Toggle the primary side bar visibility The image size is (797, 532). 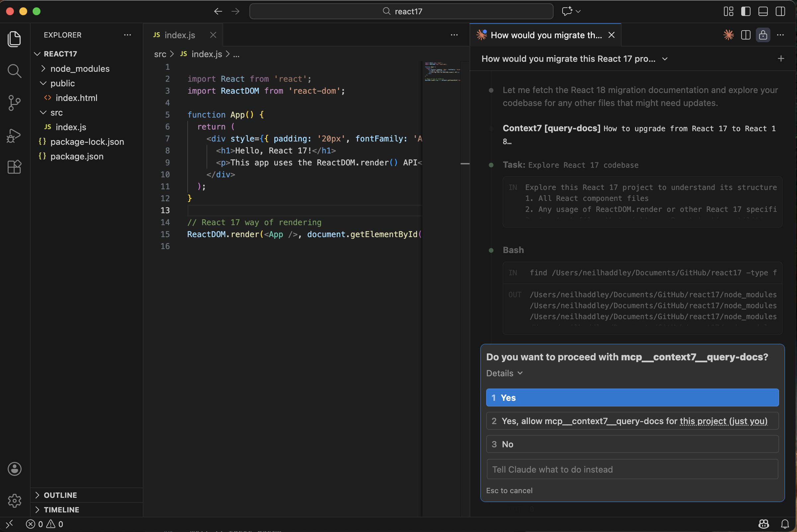746,11
